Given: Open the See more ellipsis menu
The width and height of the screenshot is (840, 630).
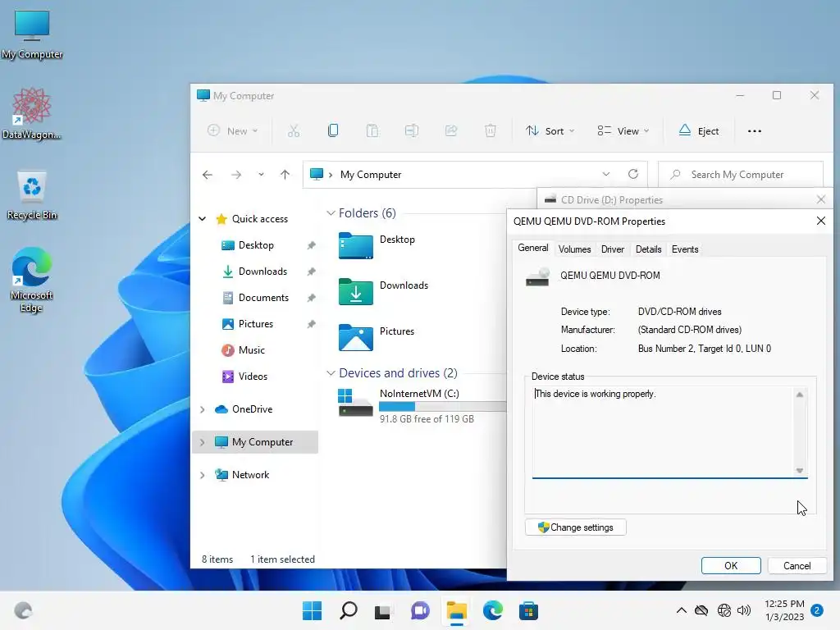Looking at the screenshot, I should [x=755, y=130].
